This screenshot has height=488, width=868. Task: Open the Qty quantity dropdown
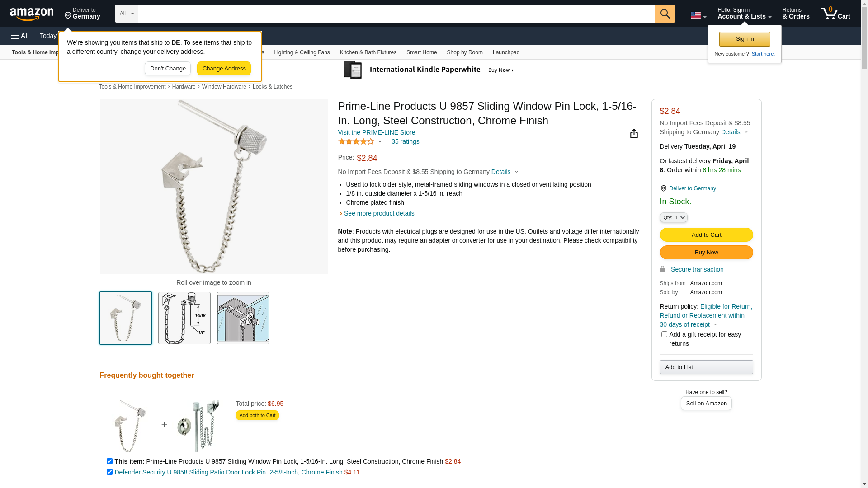[674, 217]
